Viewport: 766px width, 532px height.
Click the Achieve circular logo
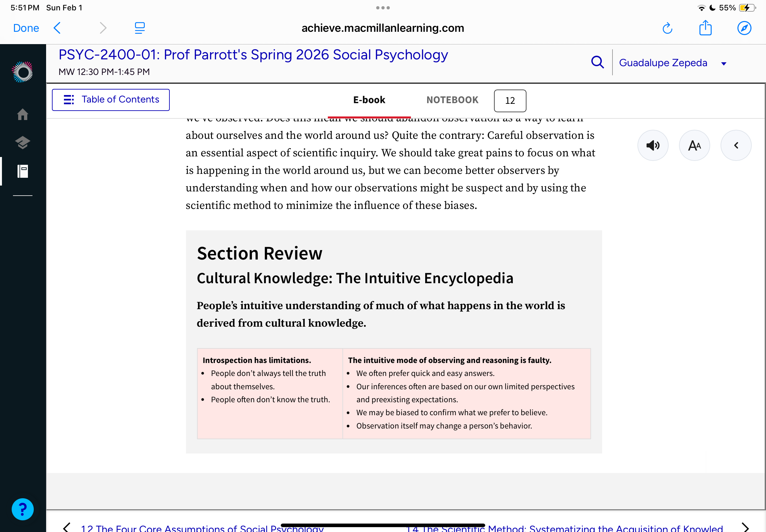[x=22, y=72]
